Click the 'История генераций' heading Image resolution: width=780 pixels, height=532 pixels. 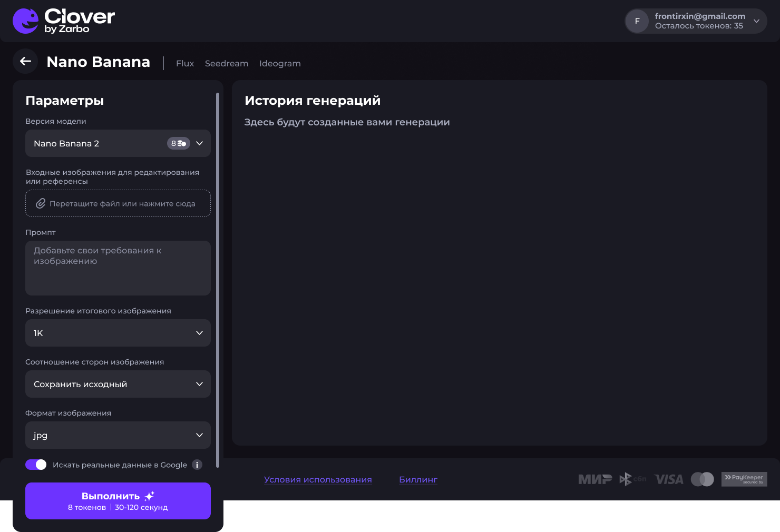[x=313, y=101]
